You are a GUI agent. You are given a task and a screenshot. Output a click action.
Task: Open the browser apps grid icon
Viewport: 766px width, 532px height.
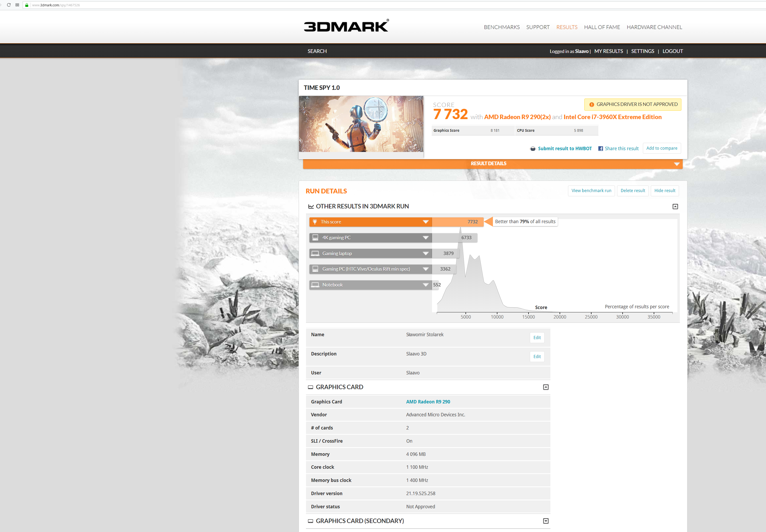coord(17,5)
